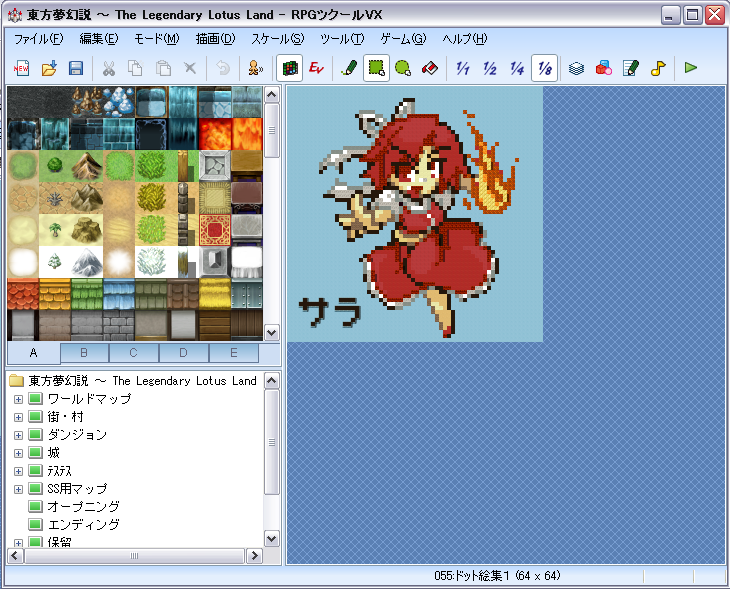This screenshot has height=589, width=730.
Task: Click the scissors Cut icon
Action: (108, 68)
